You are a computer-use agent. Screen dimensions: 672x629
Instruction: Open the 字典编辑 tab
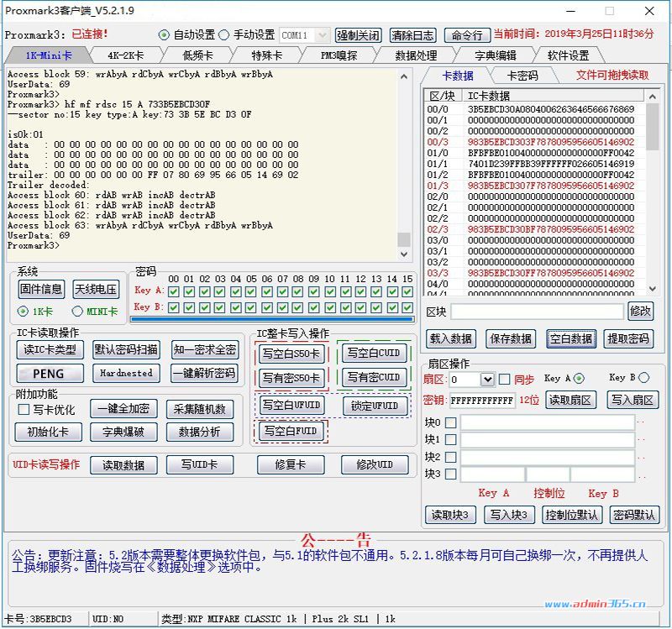[495, 55]
